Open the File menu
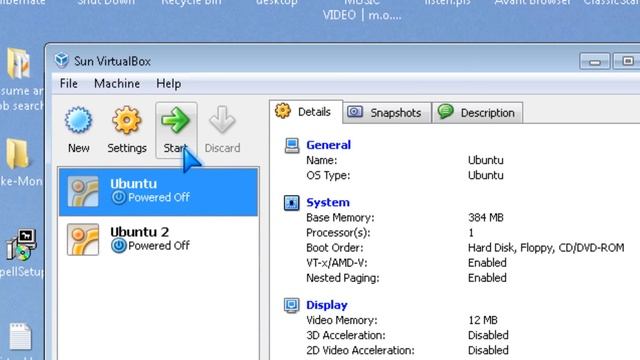 (x=69, y=83)
